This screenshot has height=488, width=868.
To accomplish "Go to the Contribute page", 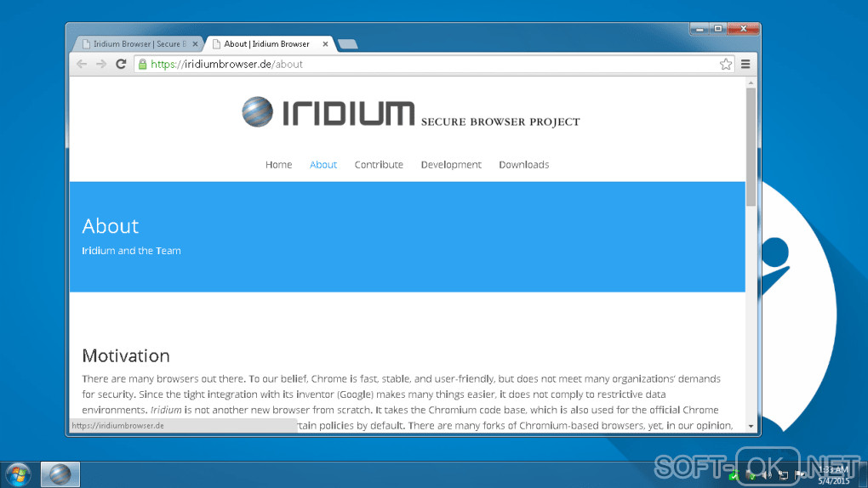I will pos(379,164).
